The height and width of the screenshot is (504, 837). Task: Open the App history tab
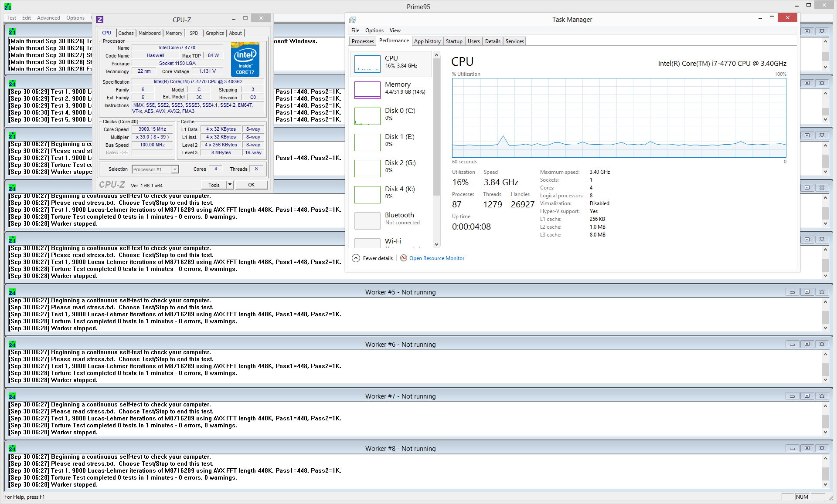427,41
